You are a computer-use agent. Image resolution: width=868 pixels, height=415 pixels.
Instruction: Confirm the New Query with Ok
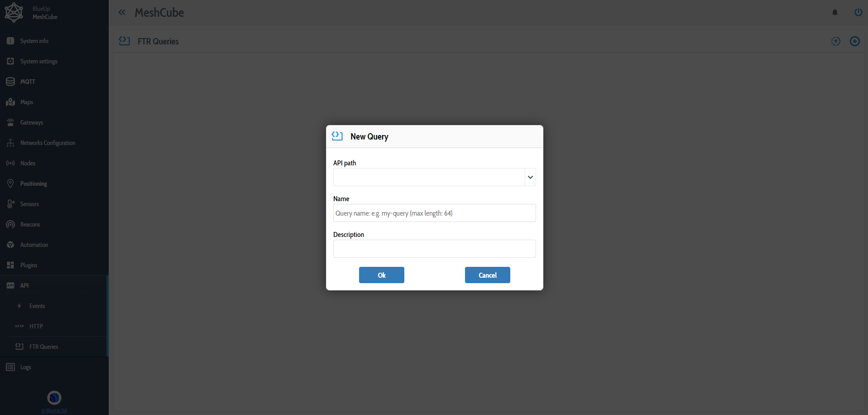(x=381, y=275)
